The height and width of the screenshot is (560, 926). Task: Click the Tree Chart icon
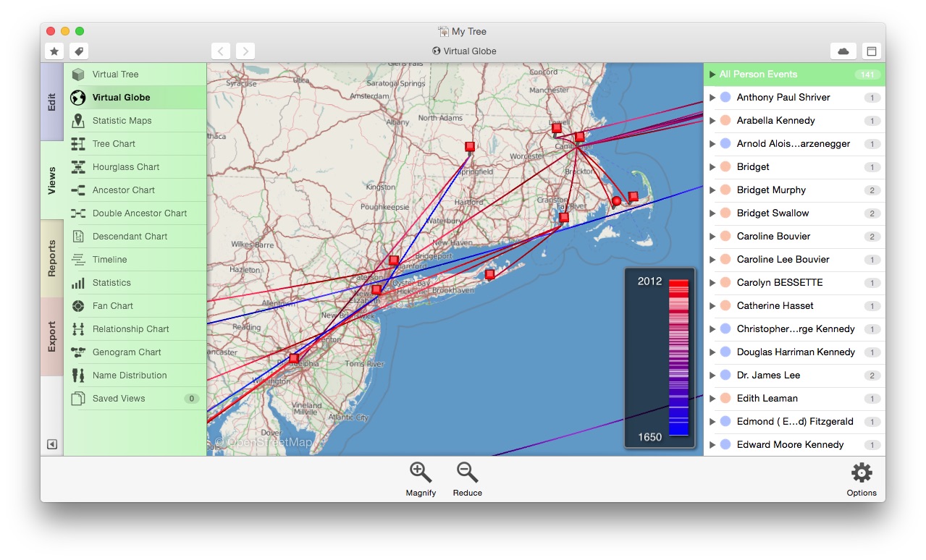click(78, 144)
